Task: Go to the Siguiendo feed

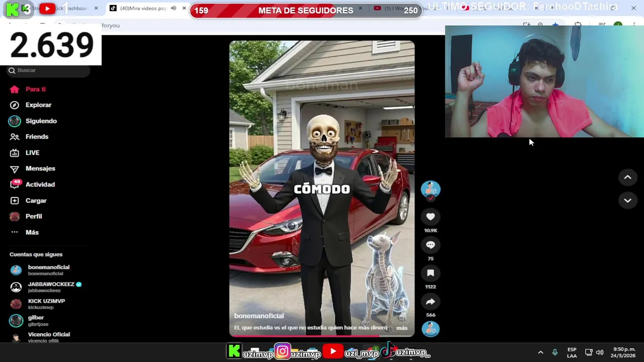Action: pyautogui.click(x=33, y=121)
